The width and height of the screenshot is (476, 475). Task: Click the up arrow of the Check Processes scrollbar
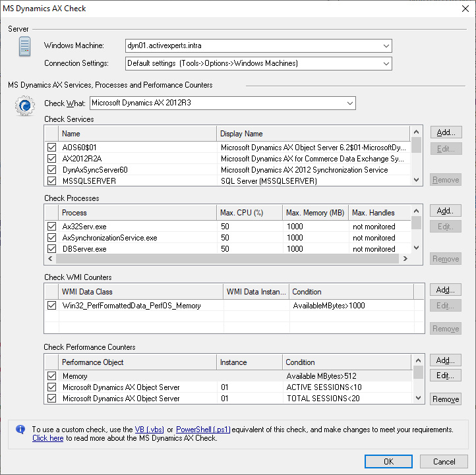pyautogui.click(x=416, y=211)
